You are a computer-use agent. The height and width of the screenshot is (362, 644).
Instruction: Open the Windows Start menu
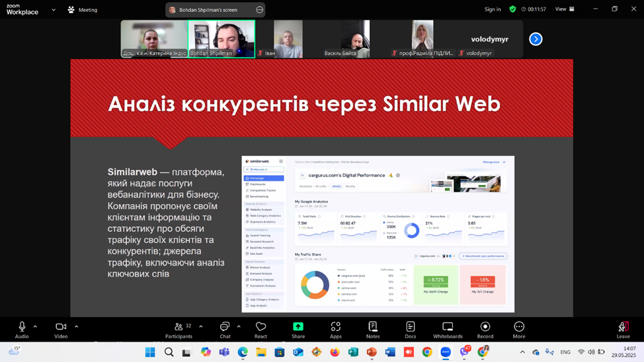pyautogui.click(x=150, y=352)
